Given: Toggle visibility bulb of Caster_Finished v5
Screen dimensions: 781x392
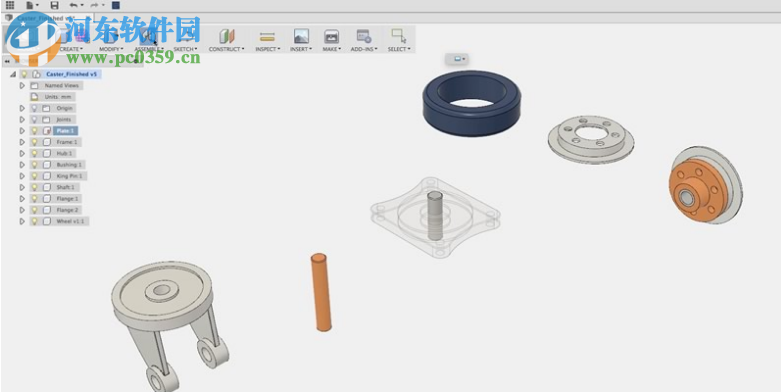Looking at the screenshot, I should (x=24, y=74).
